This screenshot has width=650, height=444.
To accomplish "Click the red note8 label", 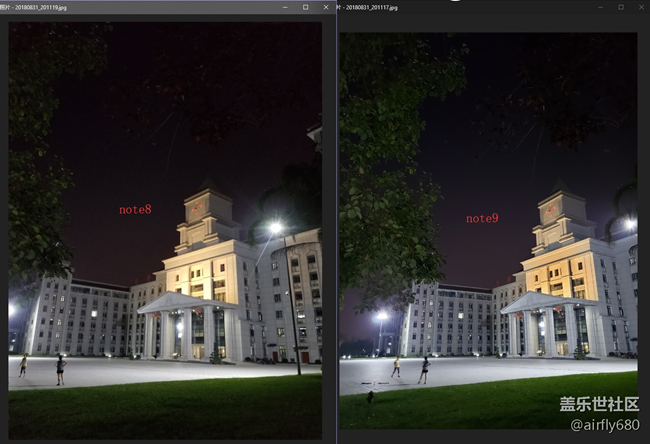I will (135, 209).
